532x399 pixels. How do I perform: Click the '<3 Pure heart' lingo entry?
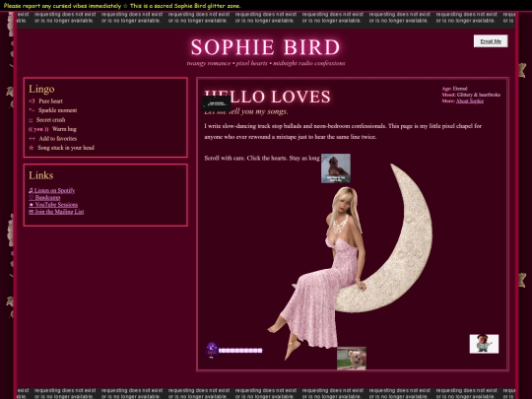coord(45,101)
